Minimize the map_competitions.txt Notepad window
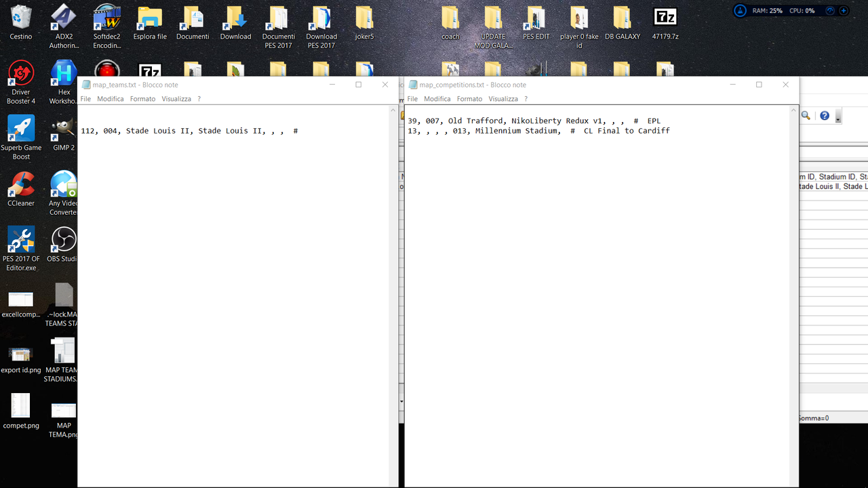 [732, 85]
